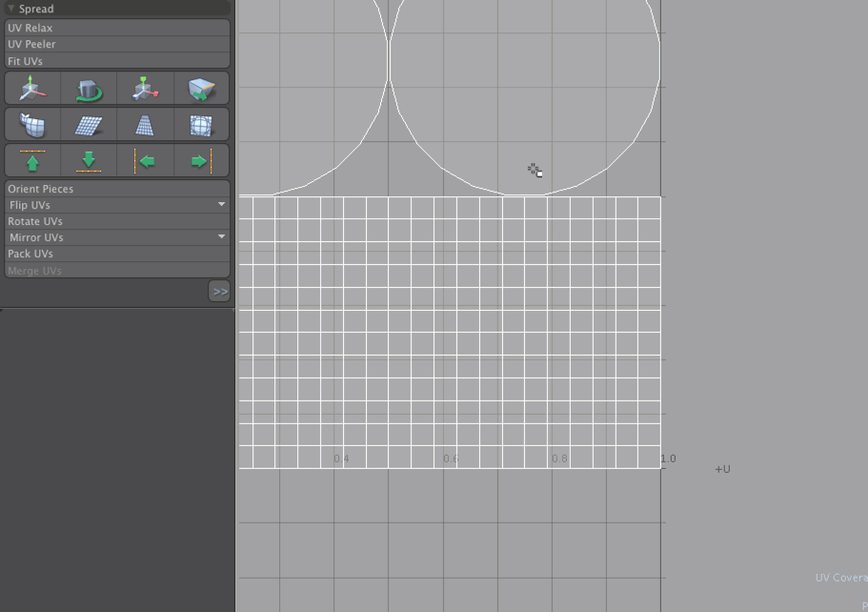
Task: Align UVs to bottom with down arrow
Action: pyautogui.click(x=89, y=160)
